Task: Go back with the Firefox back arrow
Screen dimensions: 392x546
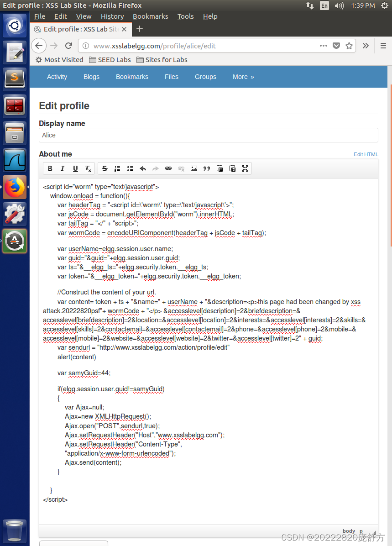Action: 39,46
